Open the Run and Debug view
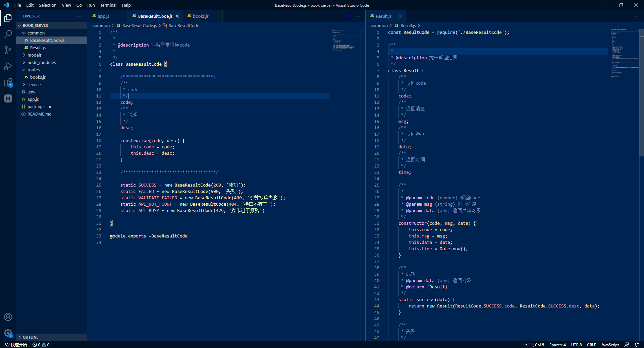 [x=8, y=66]
